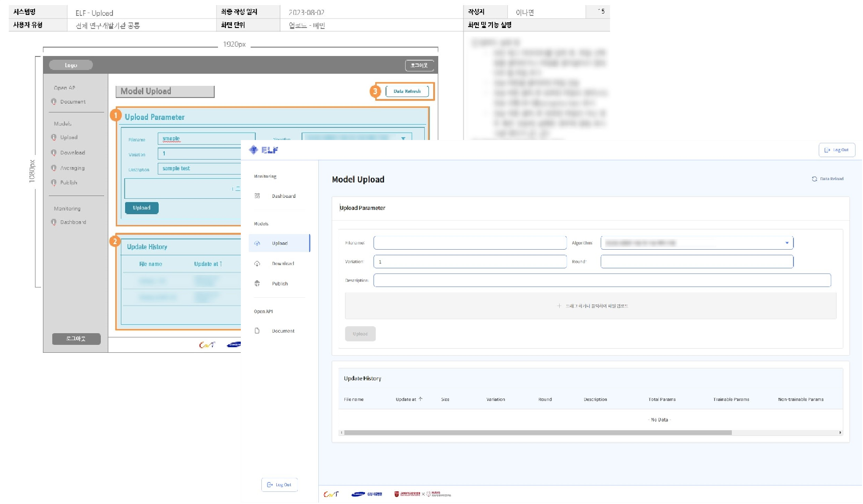Click the Non-trainable Params column header
This screenshot has height=504, width=863.
801,399
